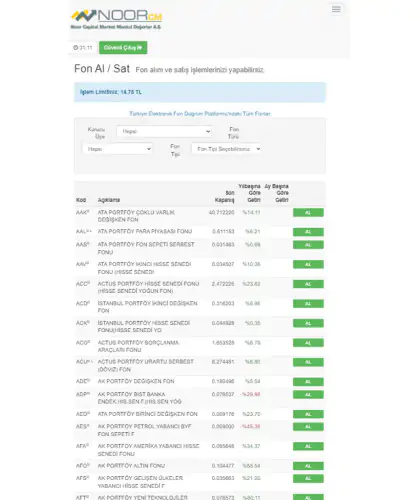Image resolution: width=420 pixels, height=500 pixels.
Task: Click AL for ACTUS PORTFÖY URARTU SERBEST fund
Action: [308, 362]
